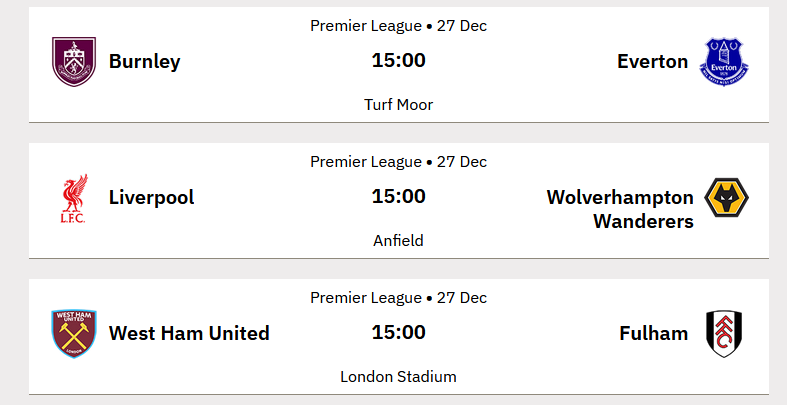Click the 15:00 kickoff for Liverpool match

(x=398, y=197)
